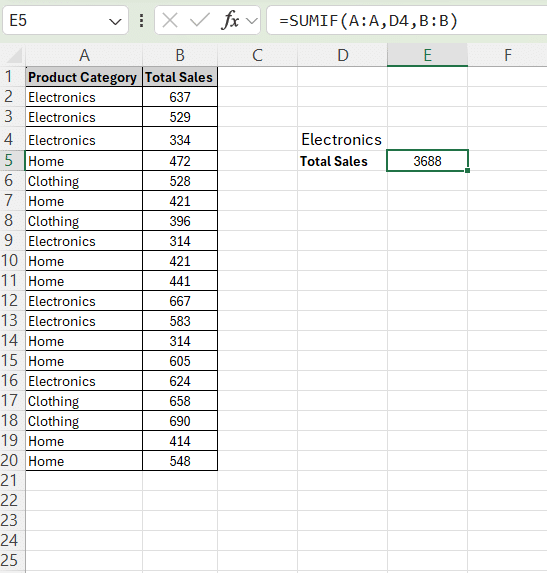Click in the formula bar SUMIF formula

coord(407,20)
